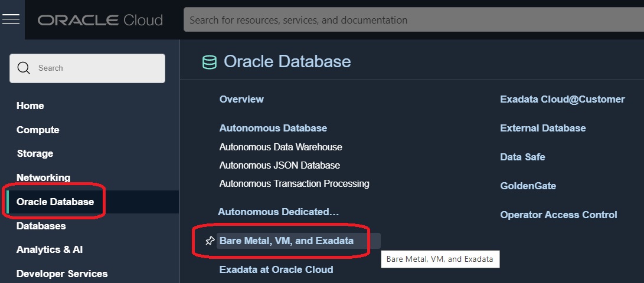The height and width of the screenshot is (283, 644).
Task: Open Networking in the sidebar
Action: 43,177
